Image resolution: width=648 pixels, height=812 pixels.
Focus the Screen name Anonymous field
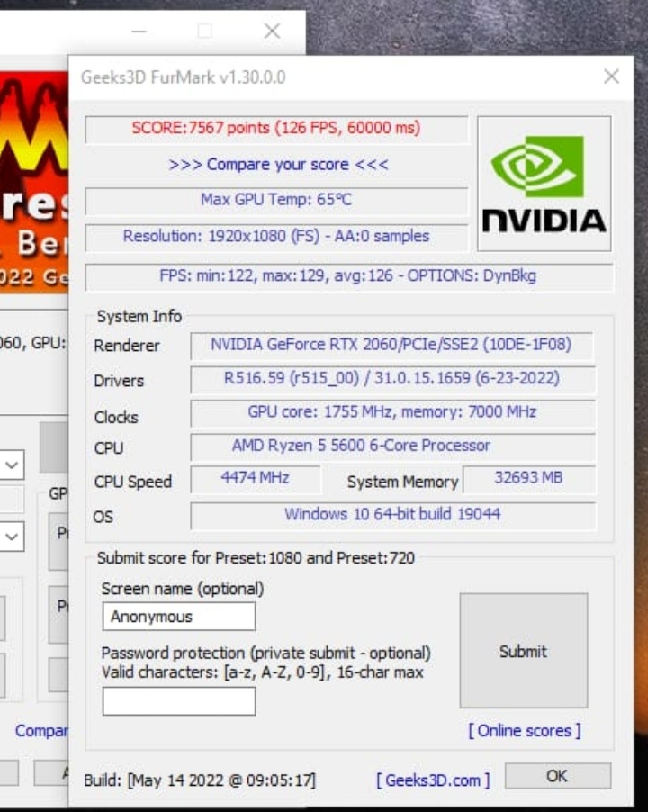tap(179, 617)
